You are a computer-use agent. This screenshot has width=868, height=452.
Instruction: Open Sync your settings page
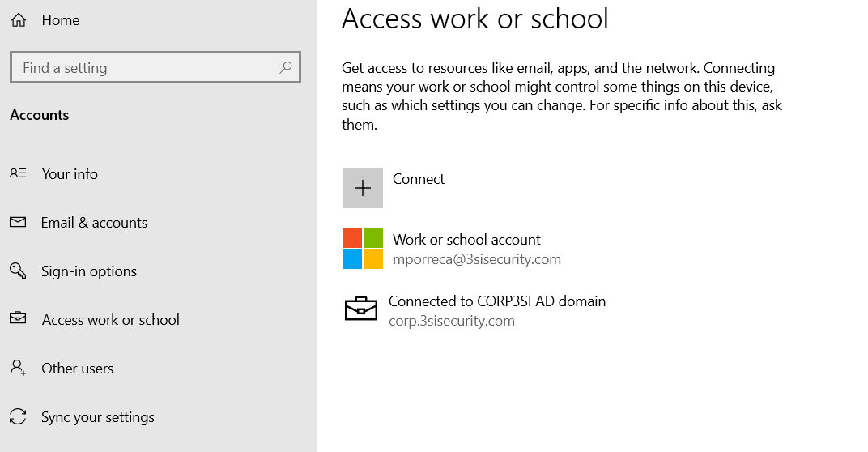tap(97, 417)
